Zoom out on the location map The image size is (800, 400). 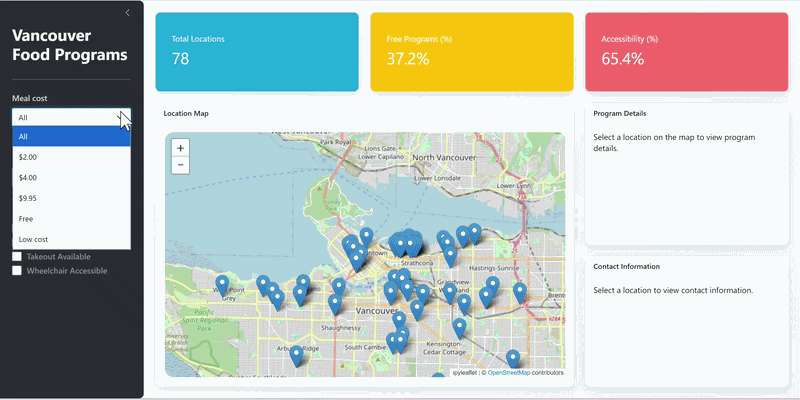pyautogui.click(x=180, y=165)
